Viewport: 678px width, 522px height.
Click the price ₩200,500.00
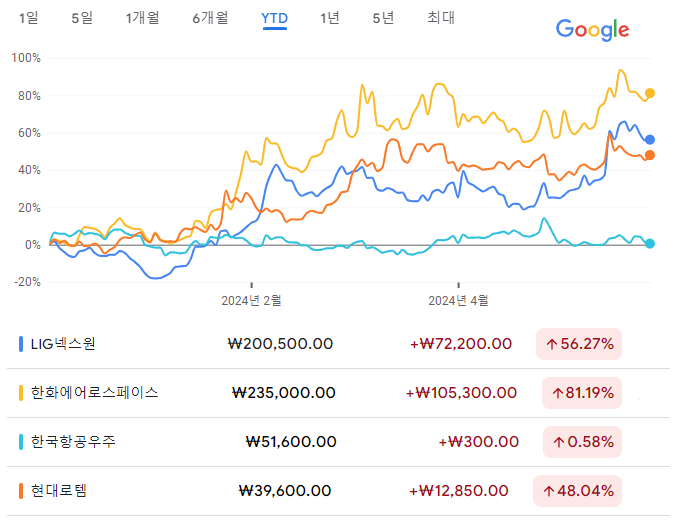coord(280,344)
